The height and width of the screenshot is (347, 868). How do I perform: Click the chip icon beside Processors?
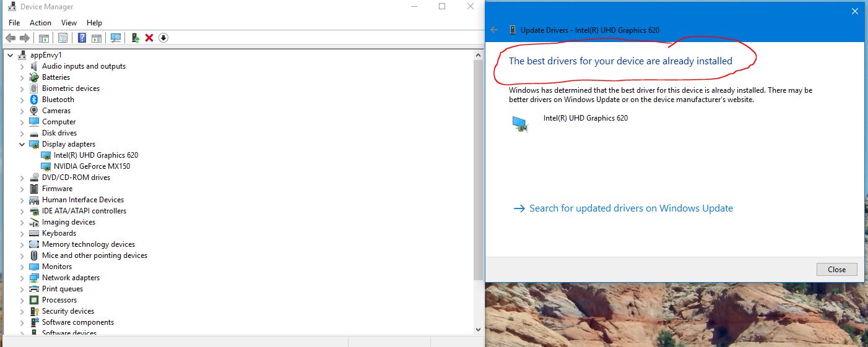point(34,300)
